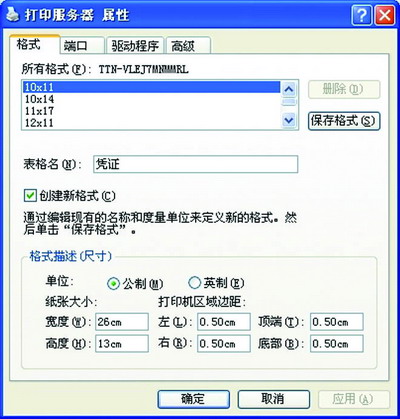Click the 宽度 paper width field

(122, 322)
